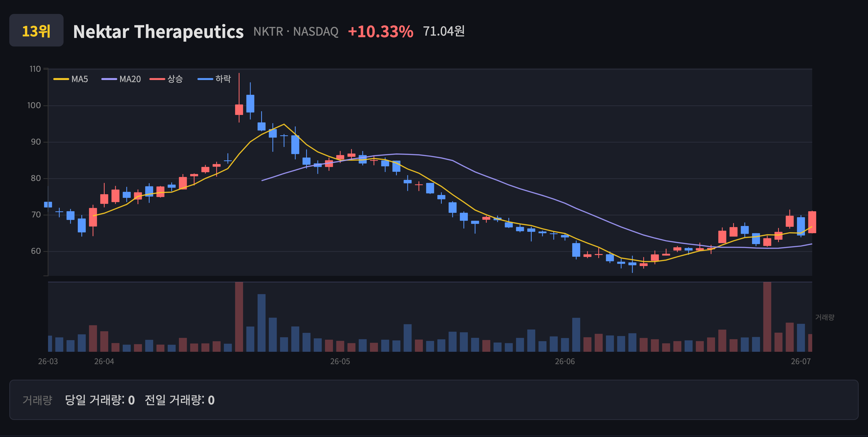Click the red candlestick with the highest wick
Screen dimensions: 868x437
(x=239, y=110)
